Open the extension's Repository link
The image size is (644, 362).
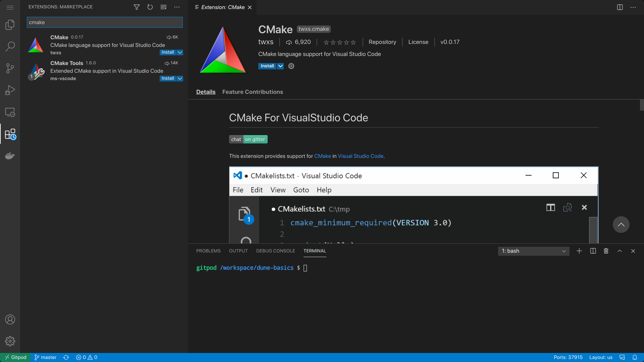(x=382, y=42)
